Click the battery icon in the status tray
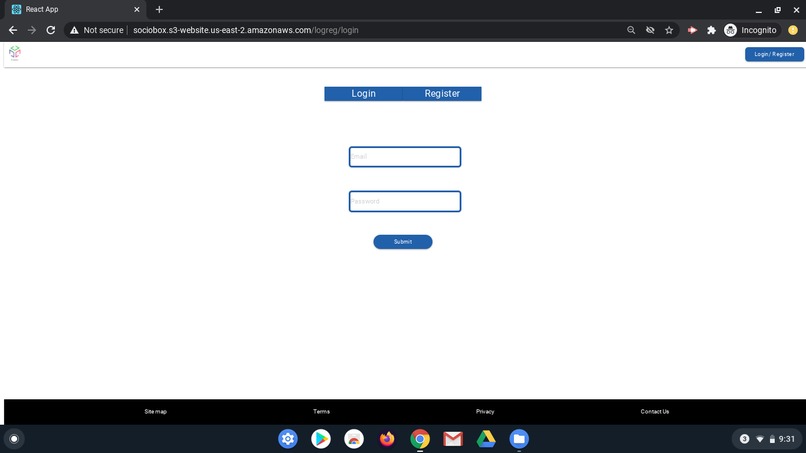 click(772, 439)
